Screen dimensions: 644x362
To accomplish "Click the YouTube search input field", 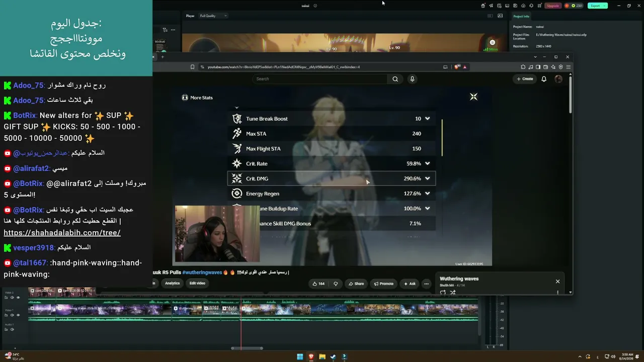I will point(320,79).
